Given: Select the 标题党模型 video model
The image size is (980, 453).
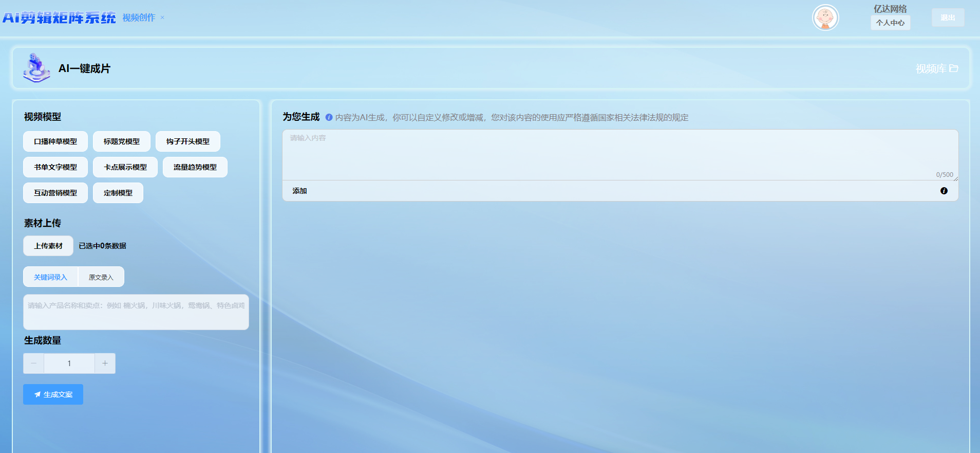Looking at the screenshot, I should pos(122,141).
